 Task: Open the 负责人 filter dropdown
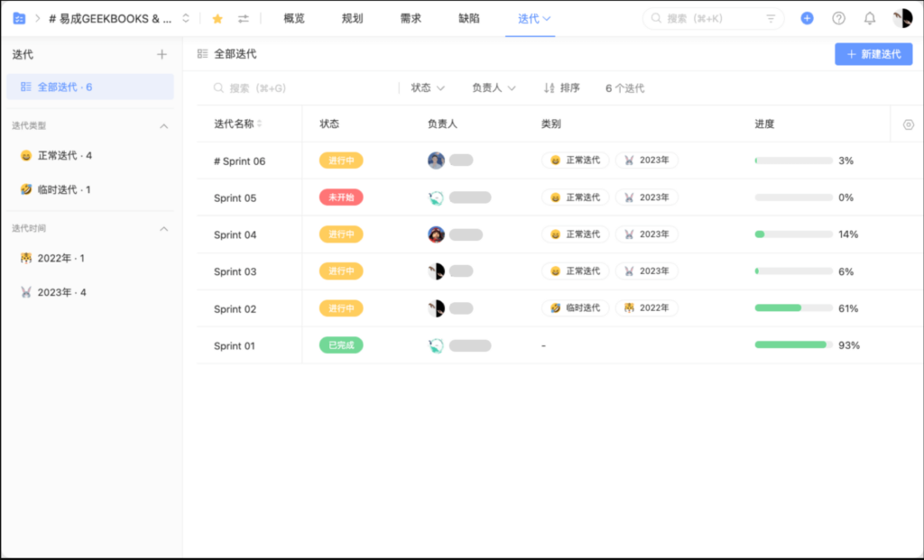(x=492, y=87)
